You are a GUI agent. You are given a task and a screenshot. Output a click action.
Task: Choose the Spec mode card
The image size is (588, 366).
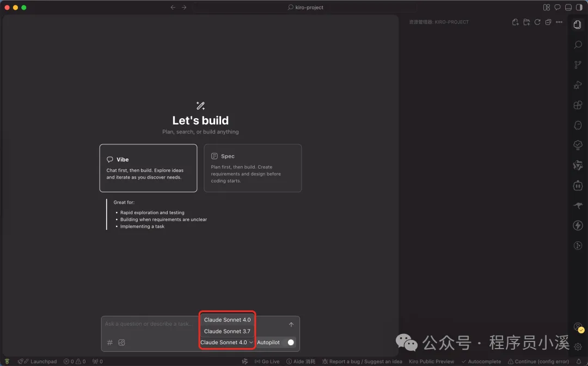[x=253, y=168]
